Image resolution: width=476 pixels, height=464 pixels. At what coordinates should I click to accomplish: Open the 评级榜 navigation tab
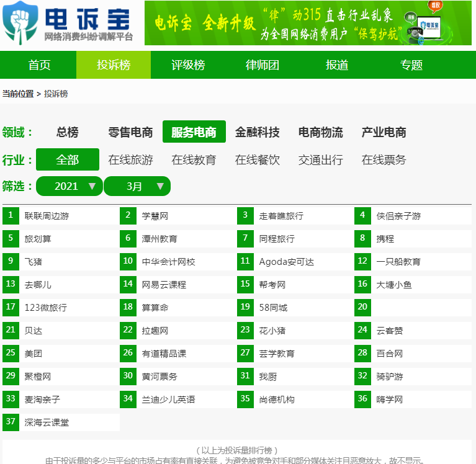188,65
